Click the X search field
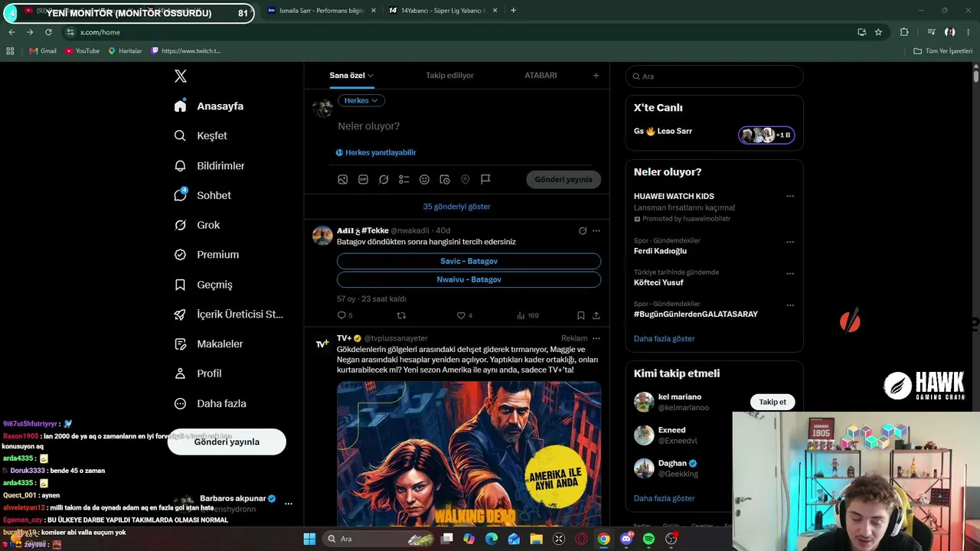 [x=714, y=77]
